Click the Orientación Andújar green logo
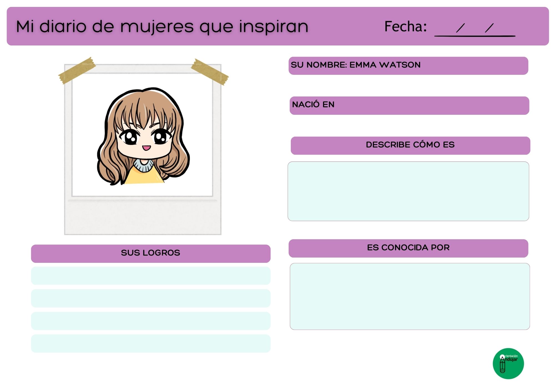 coord(508,363)
